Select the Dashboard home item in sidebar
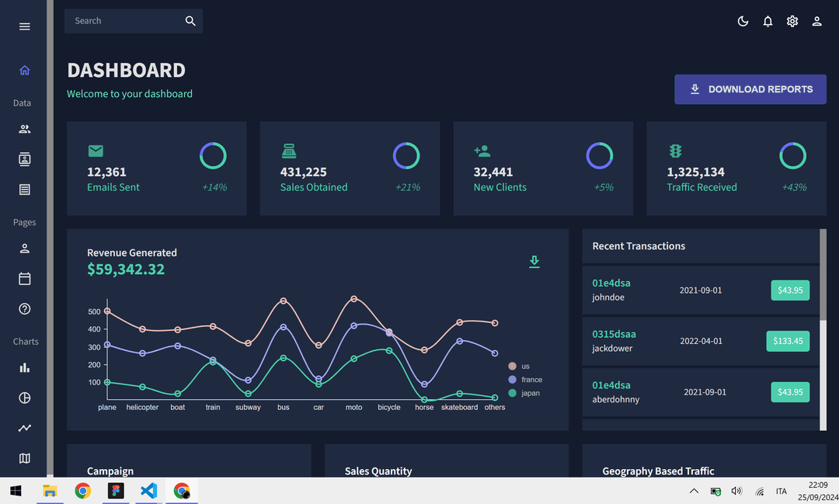Viewport: 839px width, 504px height. pyautogui.click(x=24, y=70)
